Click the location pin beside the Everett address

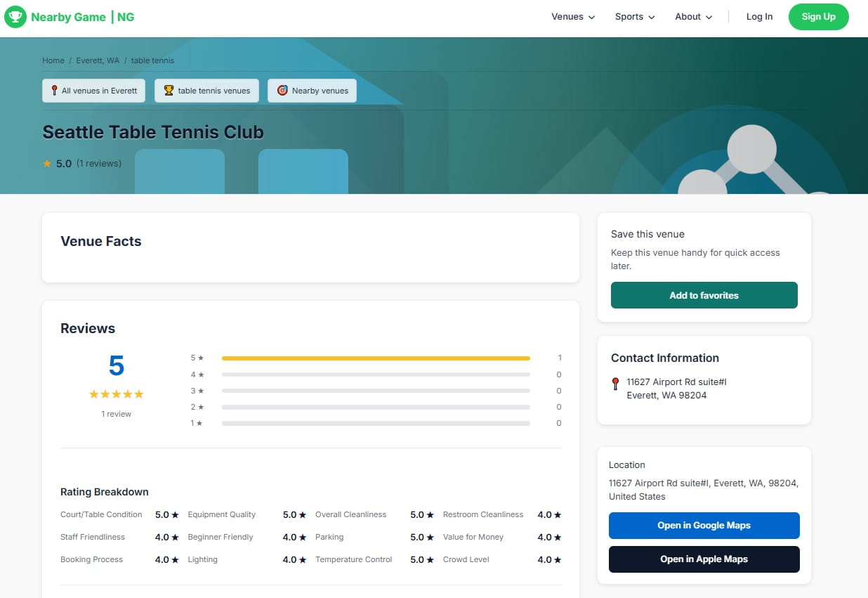click(615, 383)
